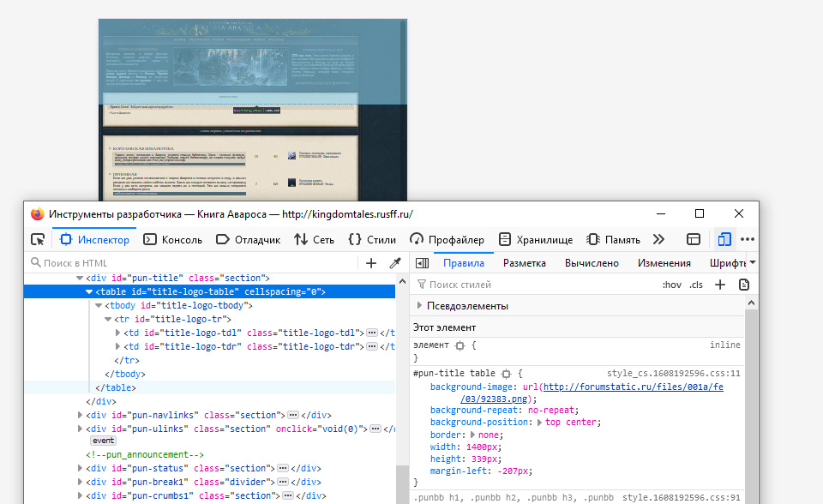This screenshot has width=823, height=504.
Task: Select the pun_announcement comment node
Action: point(145,454)
